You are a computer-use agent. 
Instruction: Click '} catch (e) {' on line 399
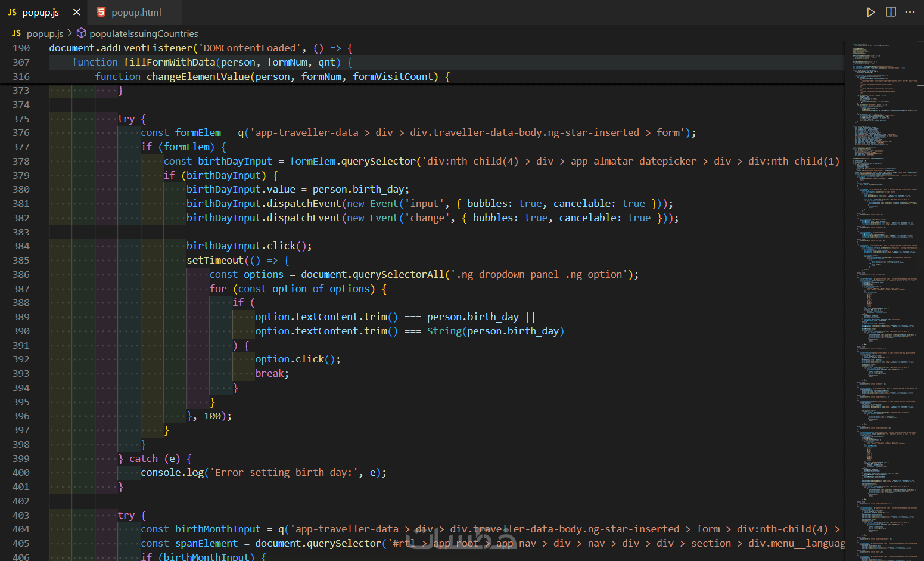tap(155, 458)
